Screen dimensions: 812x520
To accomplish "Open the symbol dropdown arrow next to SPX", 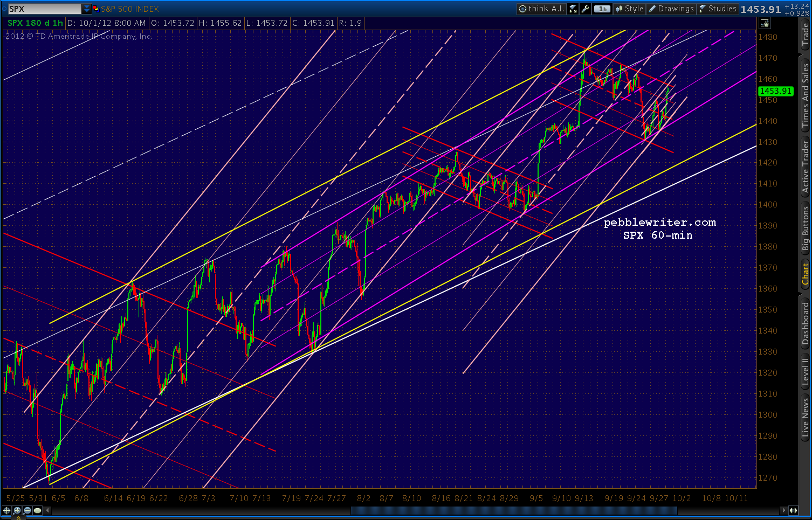I will pos(87,9).
